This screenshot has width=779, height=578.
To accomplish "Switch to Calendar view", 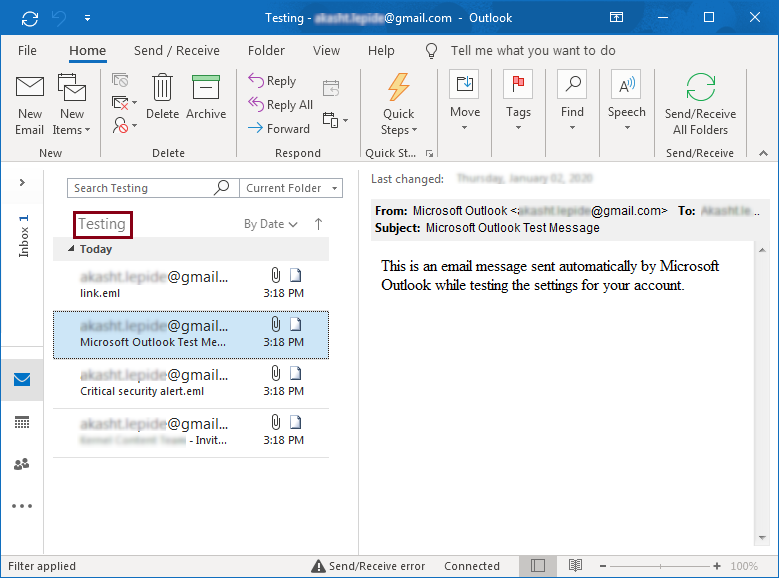I will (x=22, y=422).
